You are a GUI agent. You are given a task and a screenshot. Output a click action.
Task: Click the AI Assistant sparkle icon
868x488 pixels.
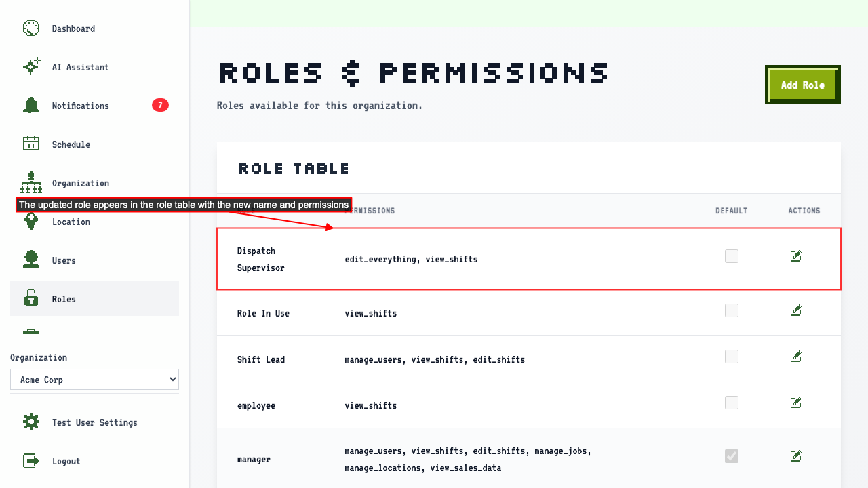(31, 67)
